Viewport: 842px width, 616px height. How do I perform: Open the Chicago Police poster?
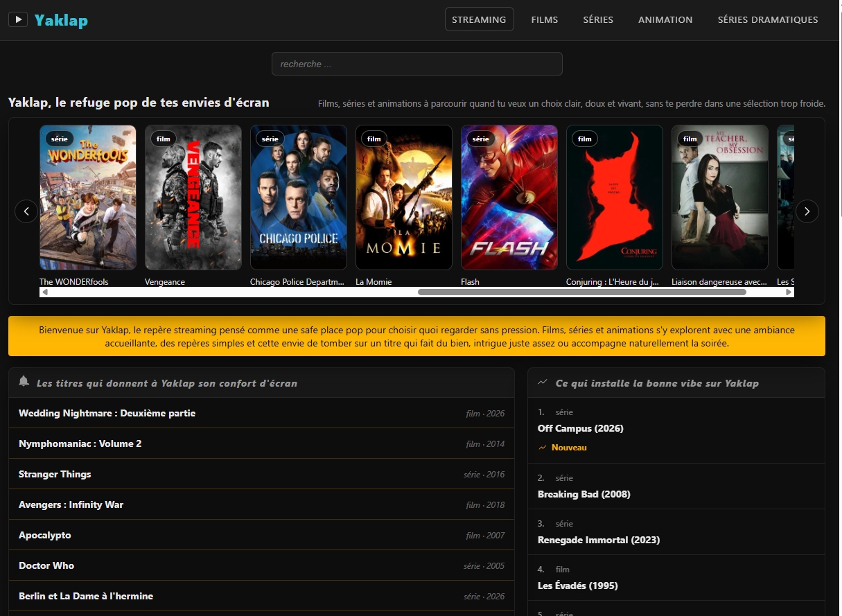click(x=299, y=197)
